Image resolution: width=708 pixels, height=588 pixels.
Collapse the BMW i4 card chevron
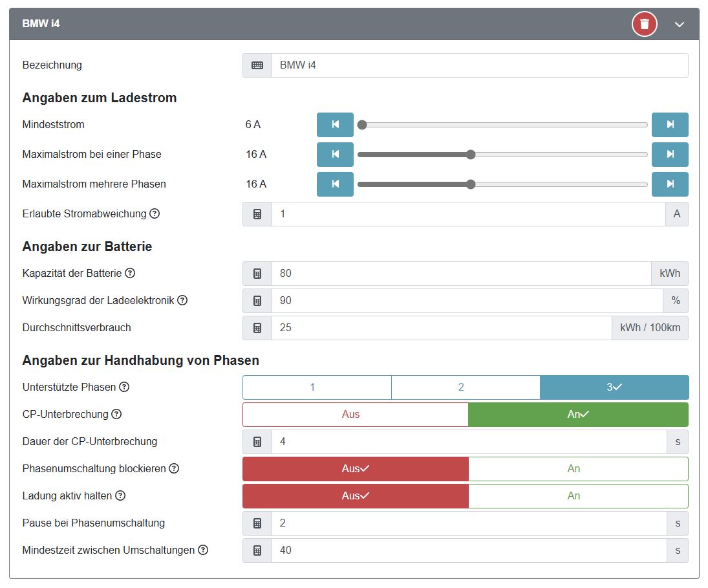coord(680,25)
